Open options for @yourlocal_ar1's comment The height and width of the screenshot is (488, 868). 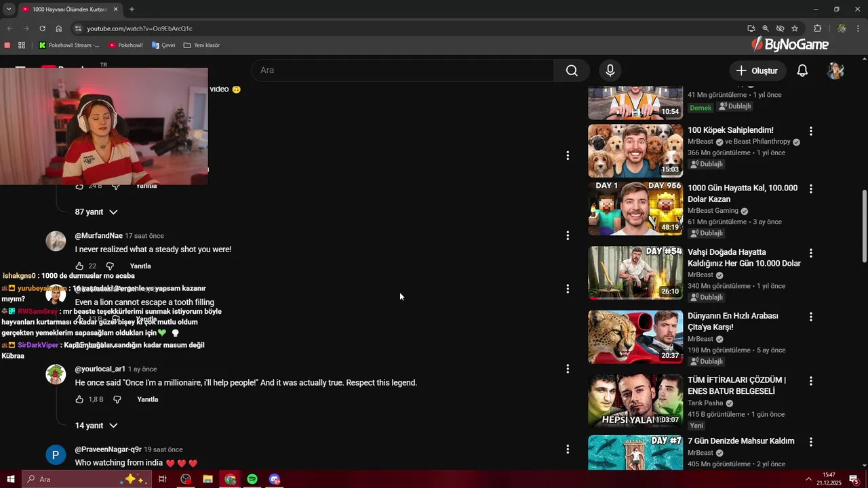[568, 369]
